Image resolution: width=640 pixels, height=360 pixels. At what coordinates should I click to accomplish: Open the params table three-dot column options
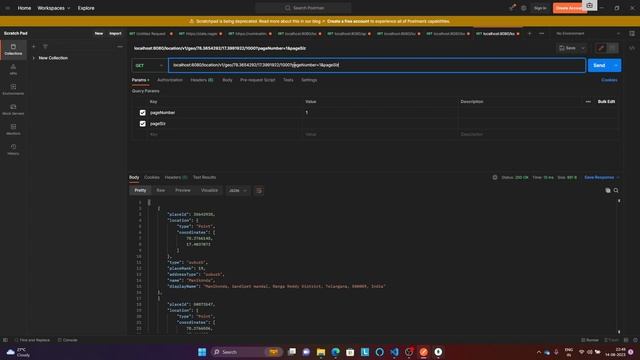(x=588, y=102)
